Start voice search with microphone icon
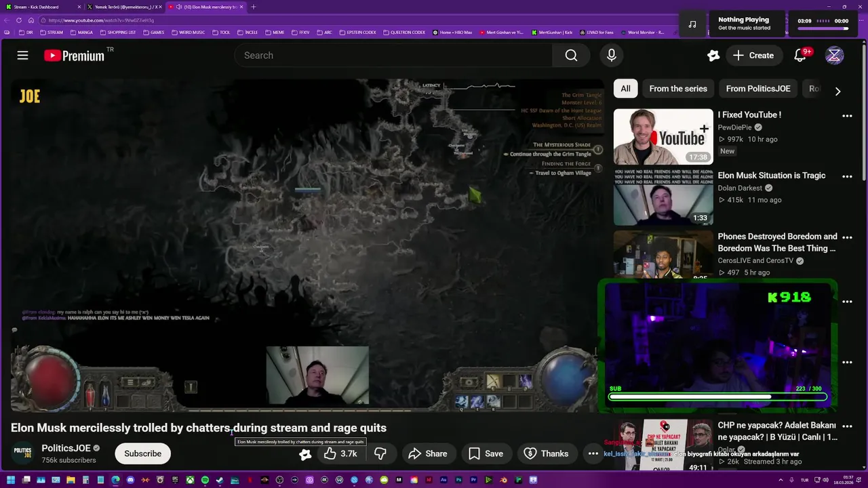Screen dimensions: 868x488 click(x=612, y=56)
